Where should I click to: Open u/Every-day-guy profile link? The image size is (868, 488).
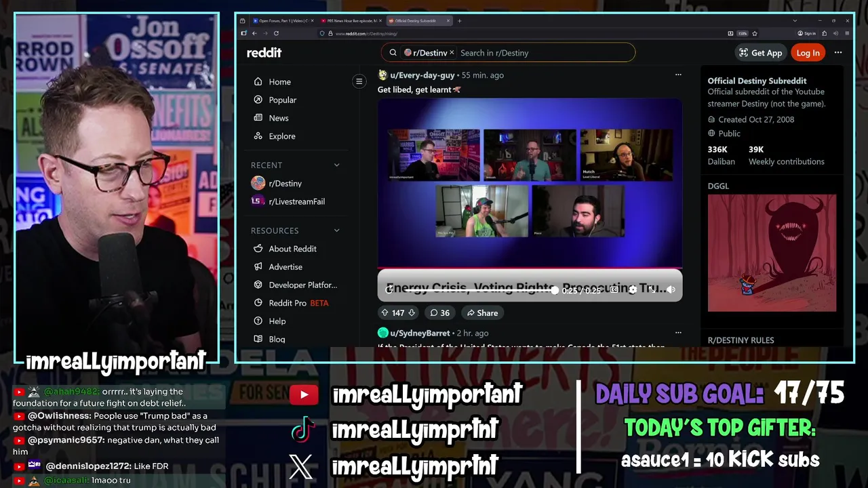point(422,75)
